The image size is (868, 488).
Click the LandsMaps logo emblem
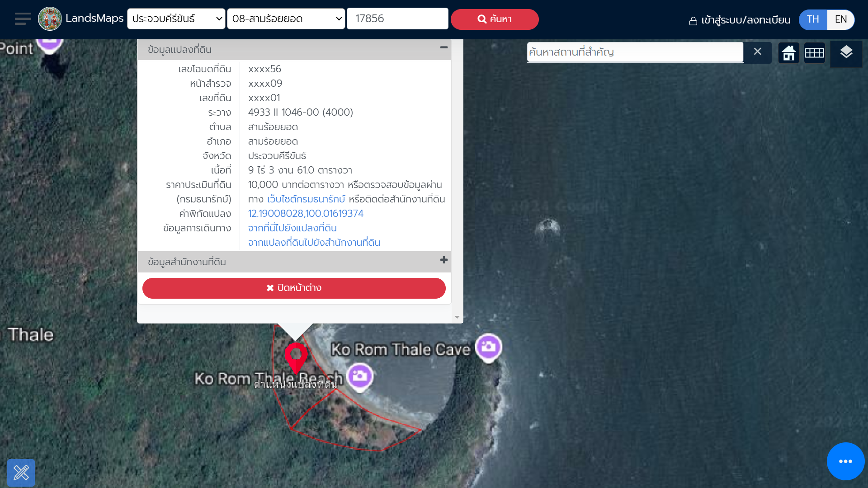click(x=50, y=19)
